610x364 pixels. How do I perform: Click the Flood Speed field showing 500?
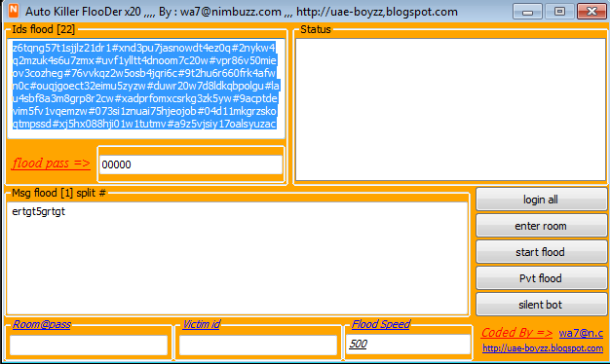pyautogui.click(x=408, y=345)
